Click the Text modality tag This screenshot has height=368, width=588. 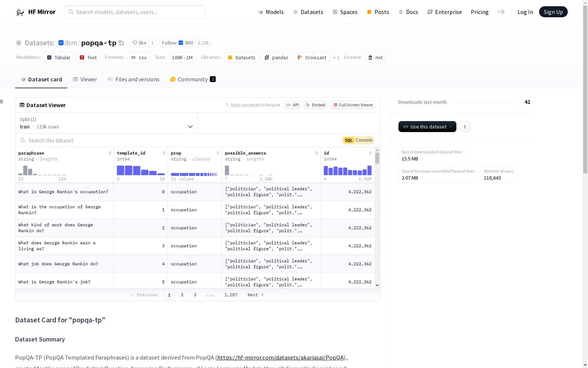pyautogui.click(x=88, y=57)
